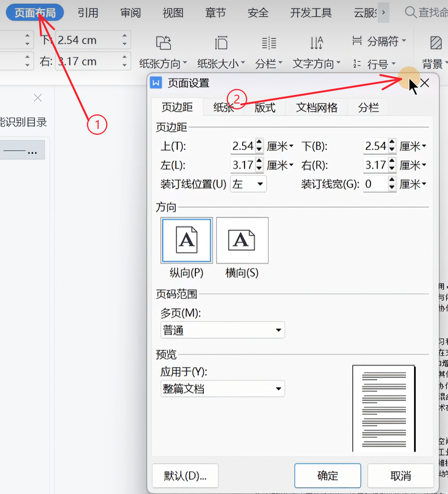Increase the 上(T) margin with stepper

(x=259, y=142)
